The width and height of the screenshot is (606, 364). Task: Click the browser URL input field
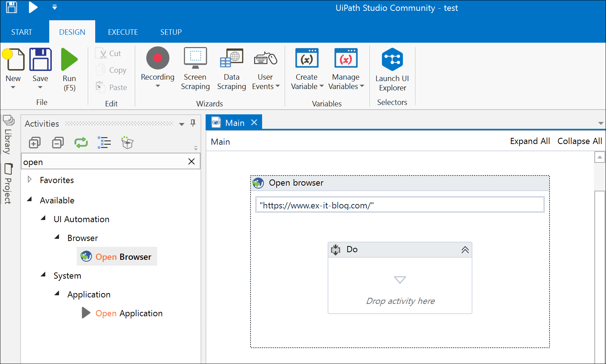point(400,205)
